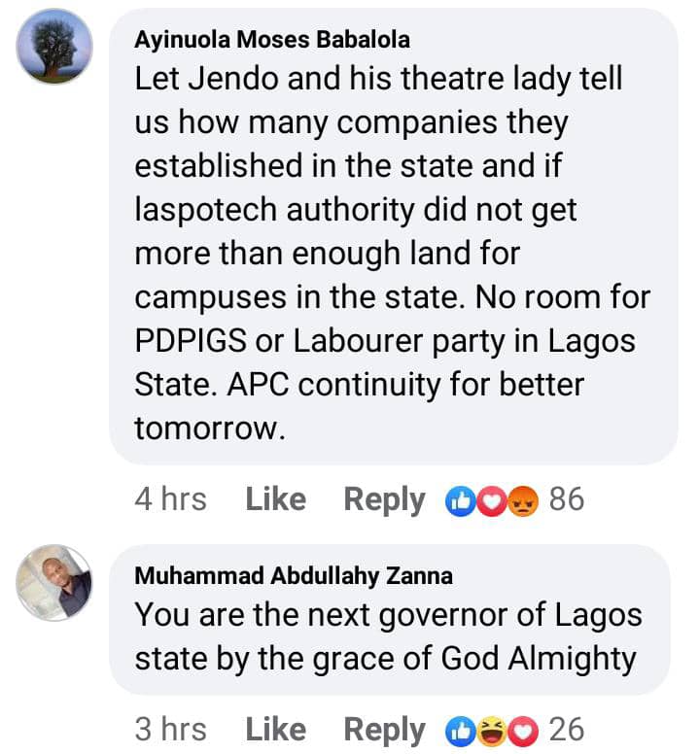Click the blue thumbs-up icon beside 86
This screenshot has height=754, width=700.
[x=459, y=500]
